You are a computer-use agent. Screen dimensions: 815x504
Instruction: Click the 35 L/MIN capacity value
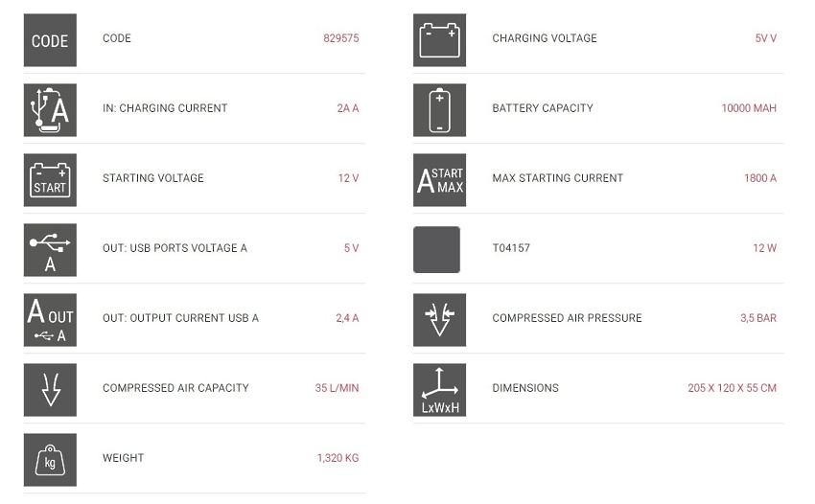pyautogui.click(x=337, y=388)
